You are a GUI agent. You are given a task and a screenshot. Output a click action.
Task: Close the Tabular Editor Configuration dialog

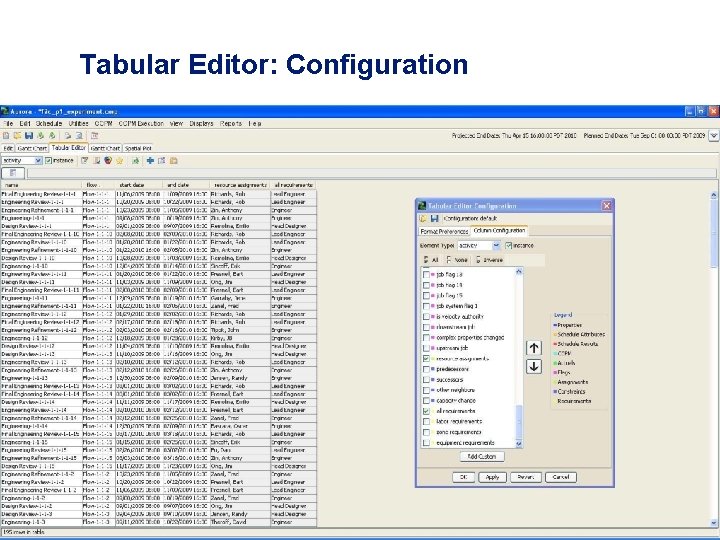click(606, 206)
